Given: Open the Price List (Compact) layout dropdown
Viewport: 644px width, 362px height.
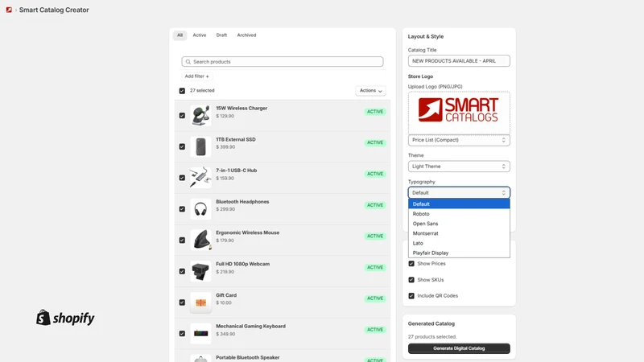Looking at the screenshot, I should [459, 140].
